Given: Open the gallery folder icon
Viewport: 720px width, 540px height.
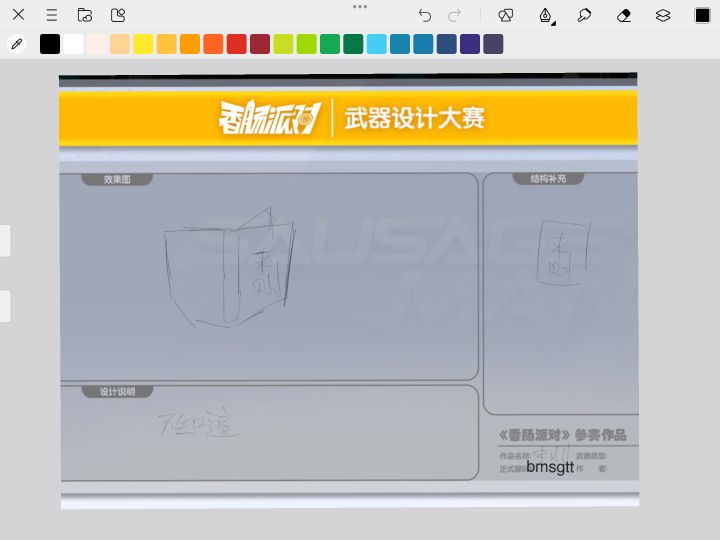Looking at the screenshot, I should point(85,15).
